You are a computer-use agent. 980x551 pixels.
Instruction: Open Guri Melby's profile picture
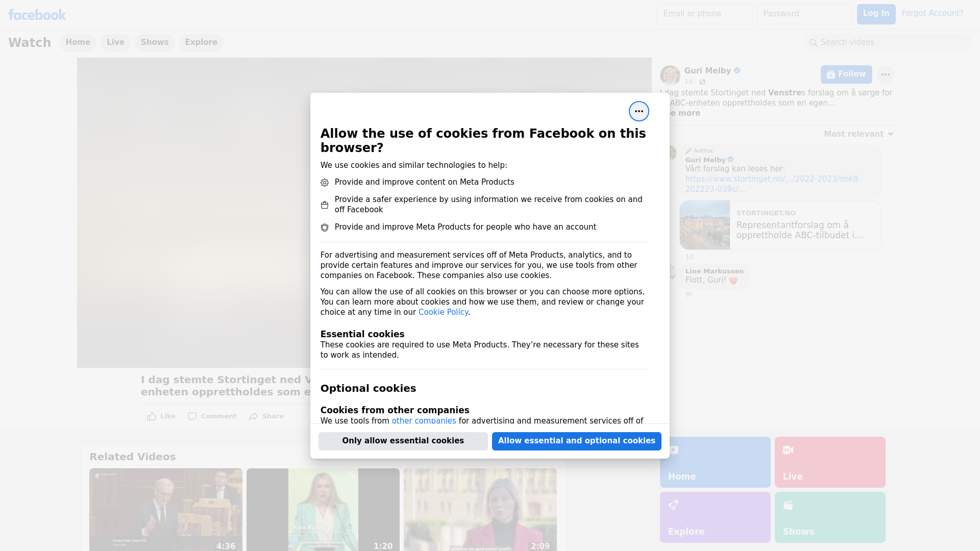[670, 75]
